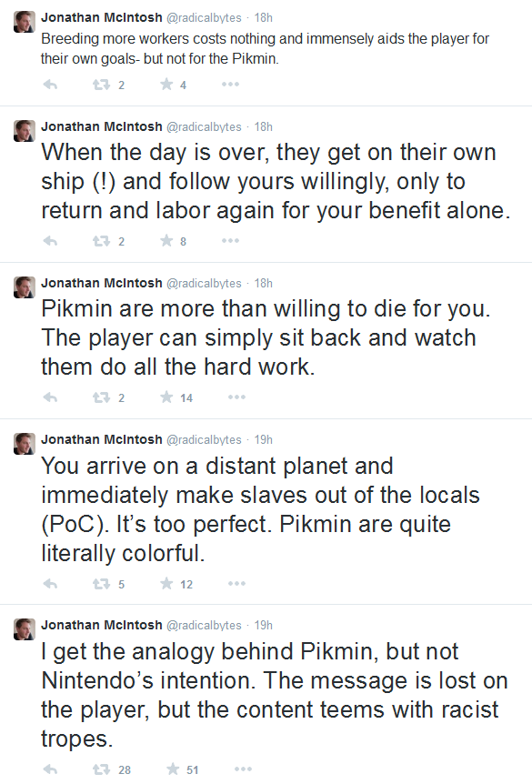Open the @radicalbytes handle on the last tweet
The width and height of the screenshot is (532, 784).
click(x=204, y=626)
